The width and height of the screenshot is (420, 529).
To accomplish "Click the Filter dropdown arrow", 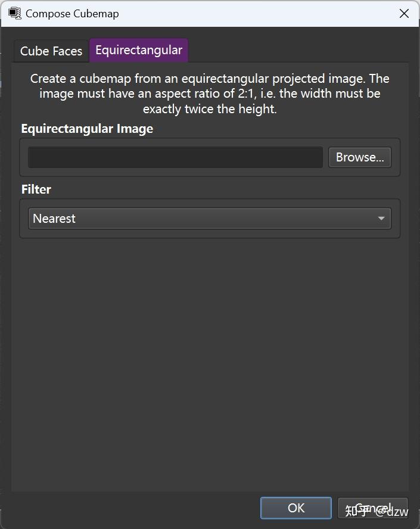I will [x=381, y=218].
